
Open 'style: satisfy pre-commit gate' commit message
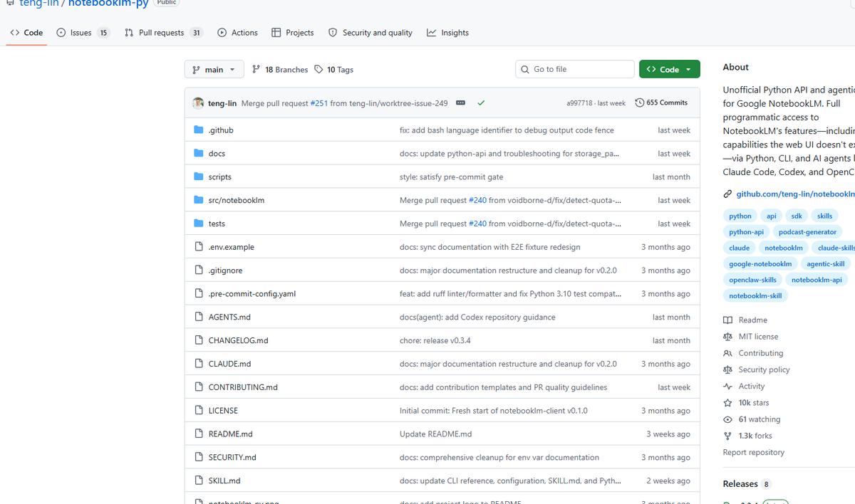click(x=451, y=177)
